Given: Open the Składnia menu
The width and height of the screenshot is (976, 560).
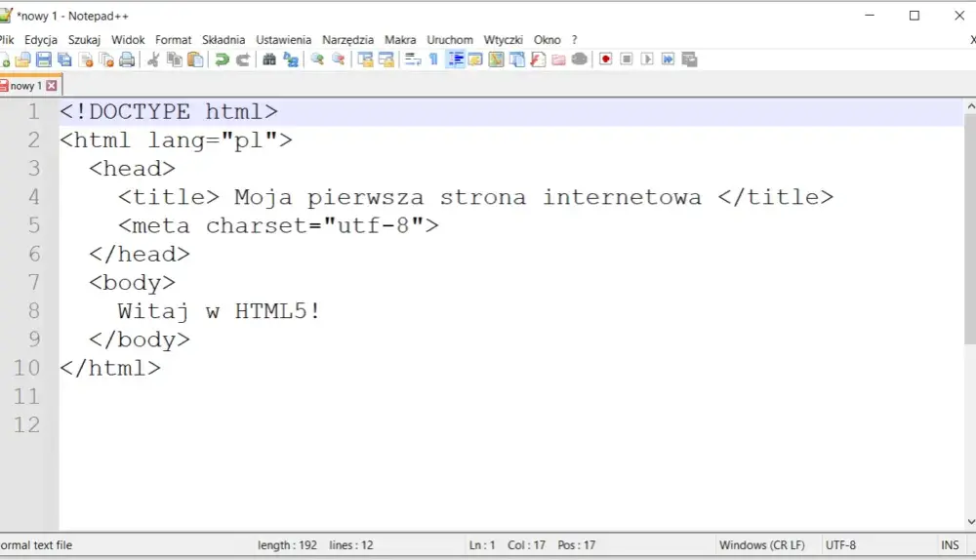Looking at the screenshot, I should 224,40.
